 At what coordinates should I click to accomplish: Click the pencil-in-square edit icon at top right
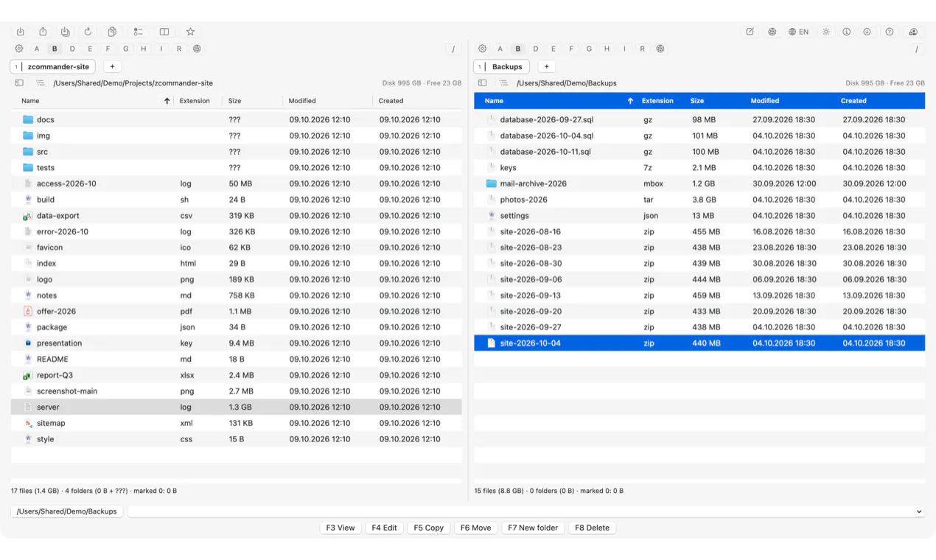point(750,32)
